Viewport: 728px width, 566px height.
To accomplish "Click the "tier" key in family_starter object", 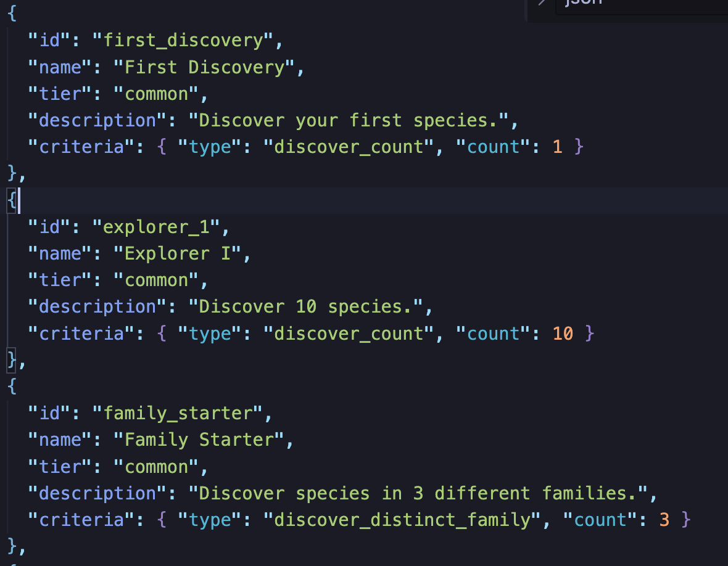I will [60, 467].
